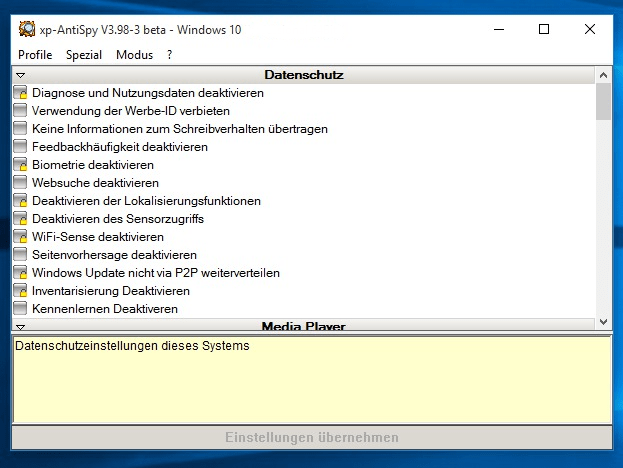Toggle Windows Update nicht via P2P checkbox
623x468 pixels.
pyautogui.click(x=20, y=272)
